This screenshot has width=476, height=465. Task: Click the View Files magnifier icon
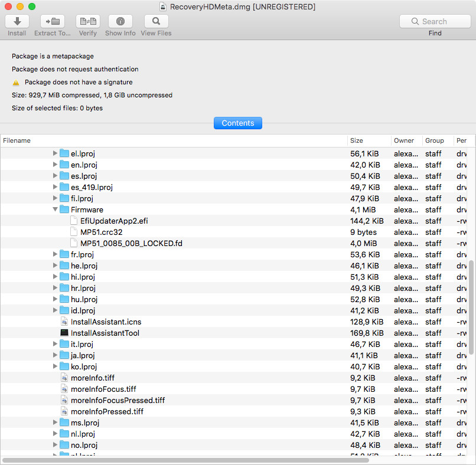click(157, 21)
